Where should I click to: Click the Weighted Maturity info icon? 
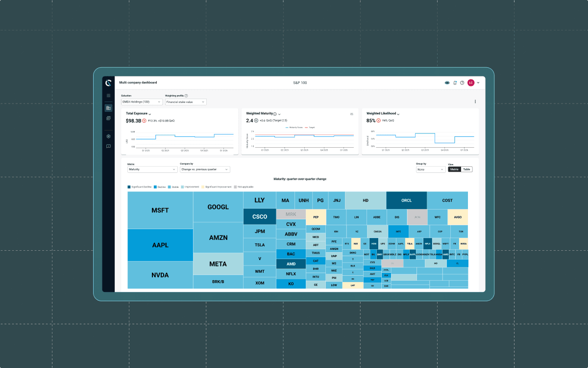(275, 113)
